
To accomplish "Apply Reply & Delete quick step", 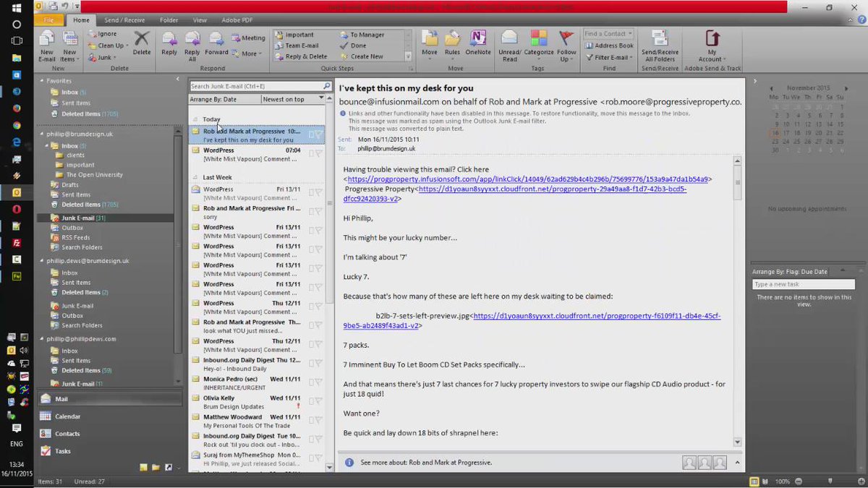I will coord(301,56).
